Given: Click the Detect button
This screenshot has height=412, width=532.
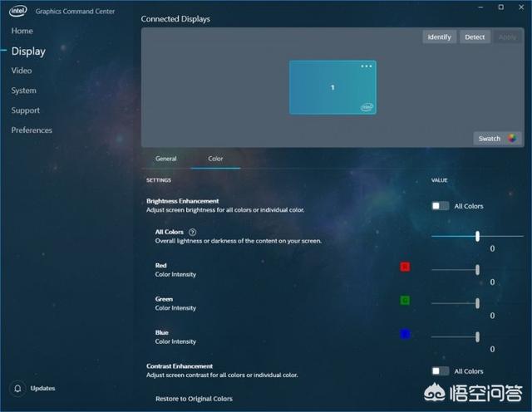Looking at the screenshot, I should pos(475,37).
